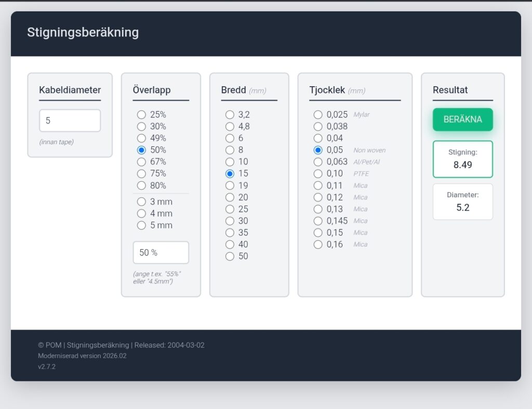This screenshot has height=409, width=532.
Task: Click the Diameter result box
Action: pyautogui.click(x=462, y=202)
